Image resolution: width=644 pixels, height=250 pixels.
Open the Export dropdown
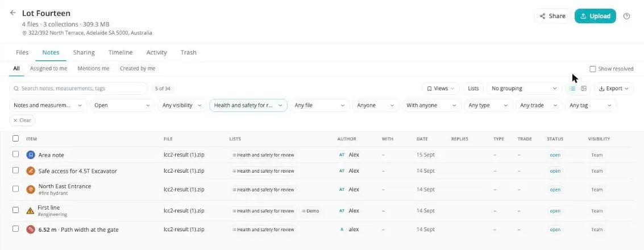pyautogui.click(x=614, y=88)
